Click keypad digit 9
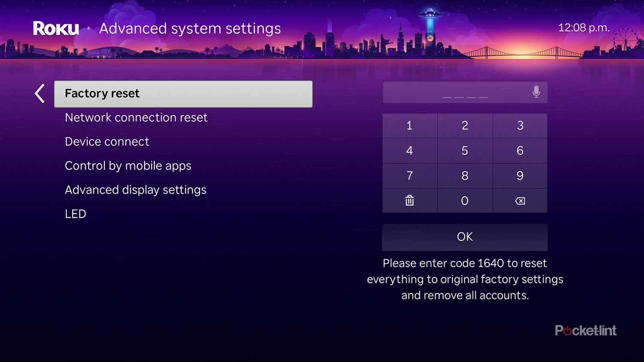Screen dimensions: 644x362 520,176
